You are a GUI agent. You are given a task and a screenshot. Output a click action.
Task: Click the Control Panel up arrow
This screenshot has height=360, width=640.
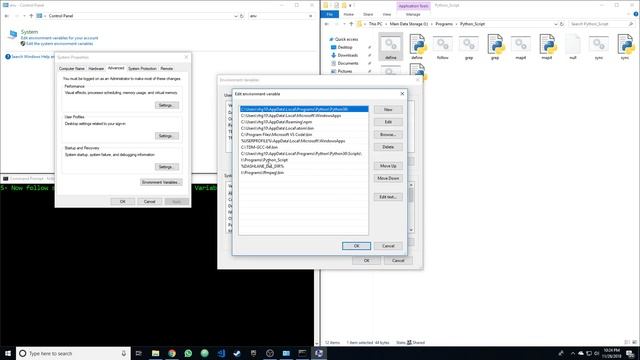coord(31,16)
